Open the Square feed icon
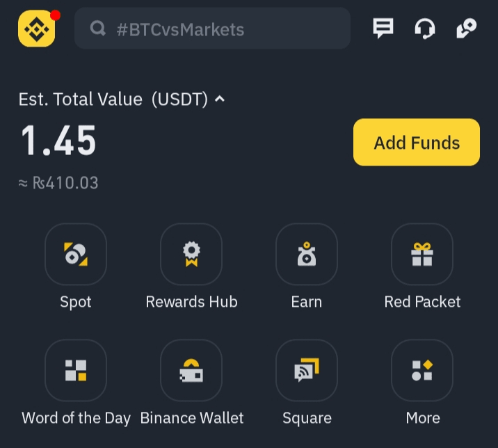Screen dimensions: 498x448 pos(307,370)
